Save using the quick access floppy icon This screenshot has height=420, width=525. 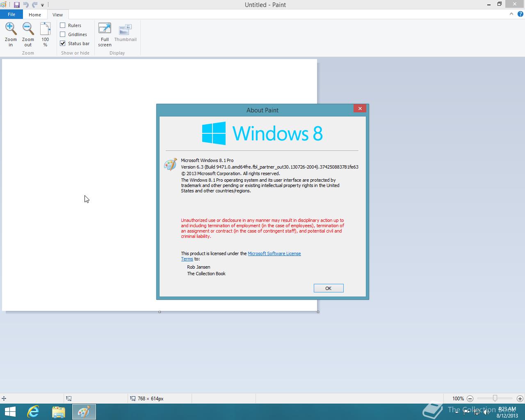click(17, 5)
